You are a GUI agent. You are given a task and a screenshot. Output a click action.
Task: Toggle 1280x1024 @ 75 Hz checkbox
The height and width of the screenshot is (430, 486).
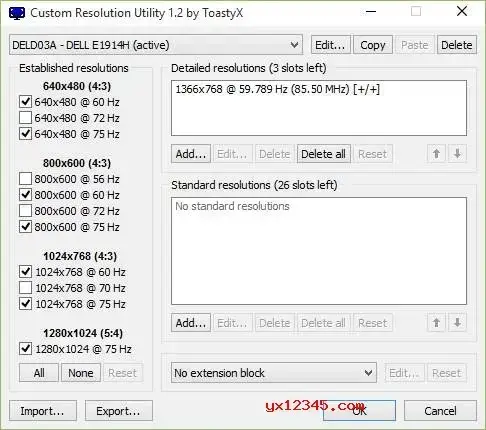pos(25,349)
